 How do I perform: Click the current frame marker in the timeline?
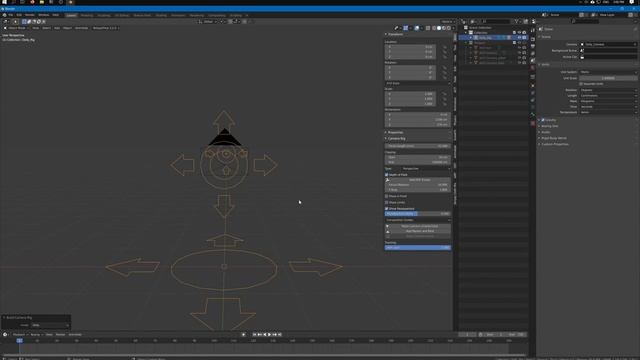(x=19, y=340)
